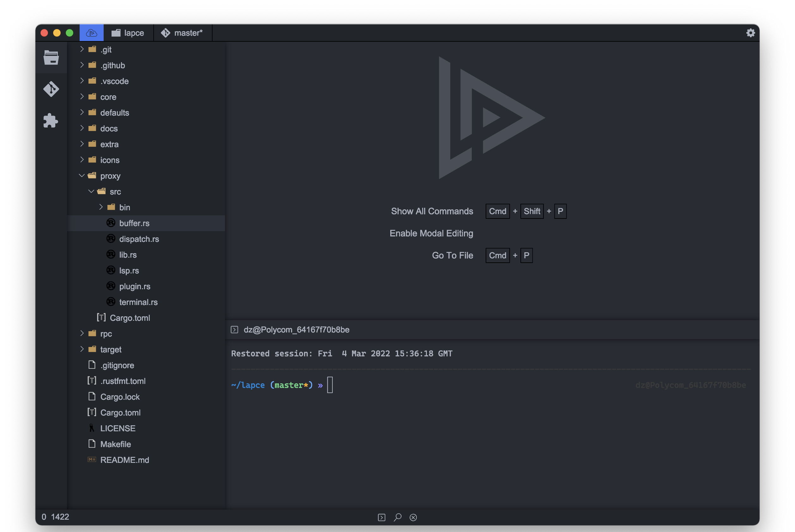
Task: Open the File Explorer panel icon
Action: [51, 57]
